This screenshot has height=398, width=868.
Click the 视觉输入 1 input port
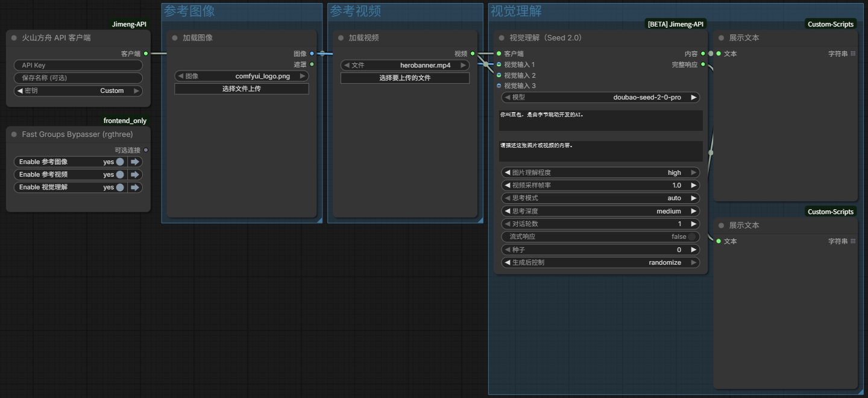(499, 65)
